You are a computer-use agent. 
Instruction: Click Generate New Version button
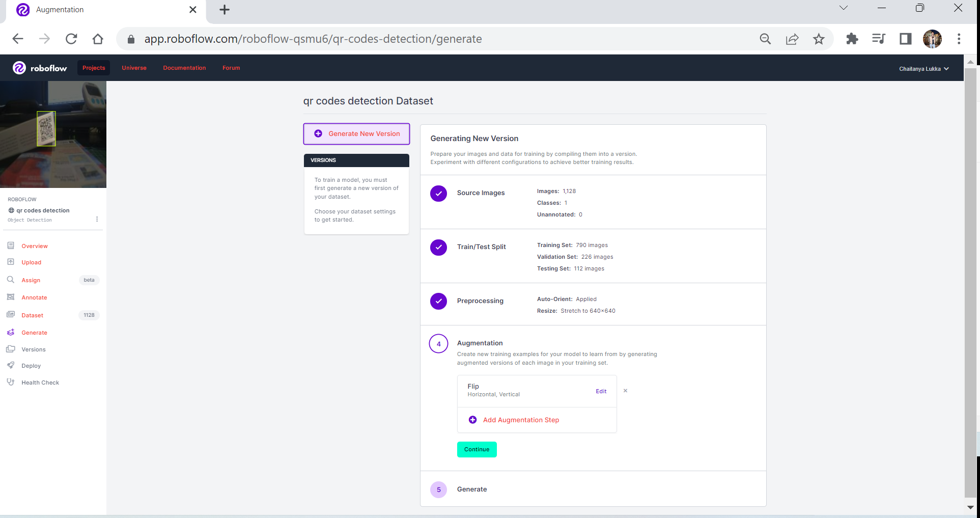(356, 133)
